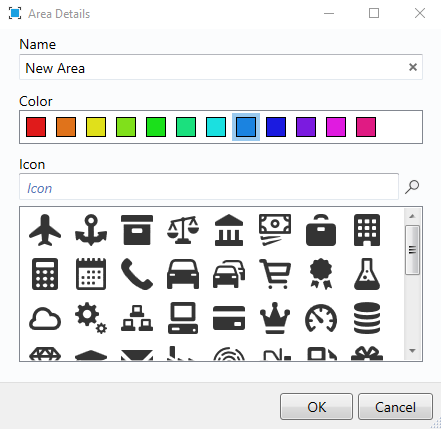Pick the shopping cart icon

point(275,274)
